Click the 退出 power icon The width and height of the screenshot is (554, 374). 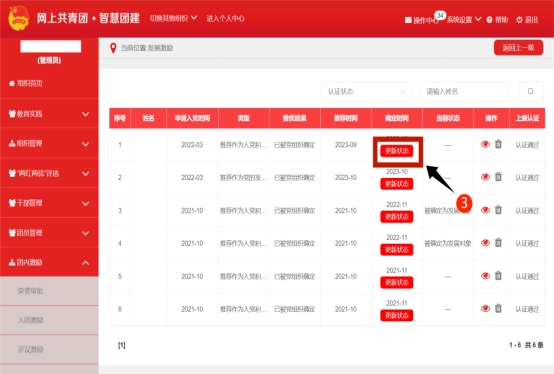pyautogui.click(x=519, y=20)
